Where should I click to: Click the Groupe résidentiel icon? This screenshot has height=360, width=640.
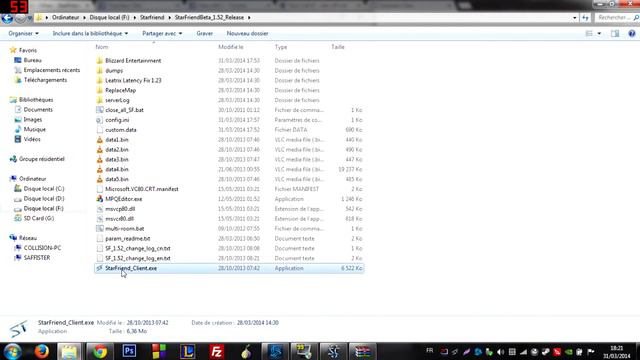(13, 159)
